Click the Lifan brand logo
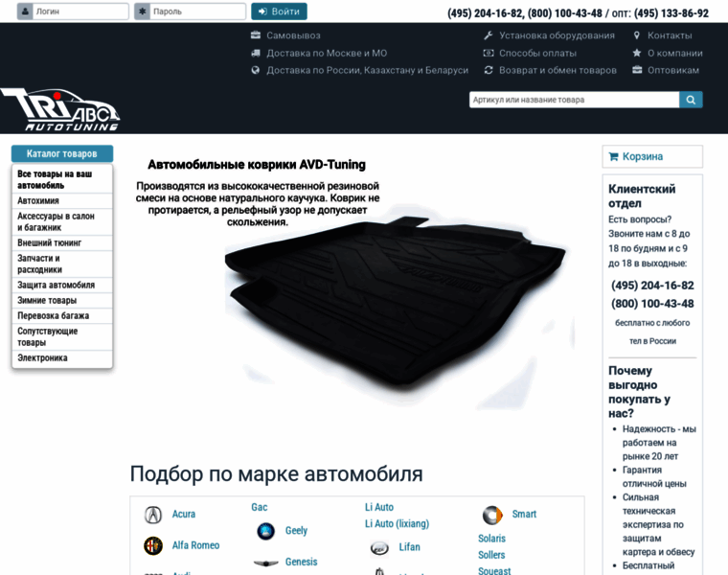728x575 pixels. (x=379, y=548)
